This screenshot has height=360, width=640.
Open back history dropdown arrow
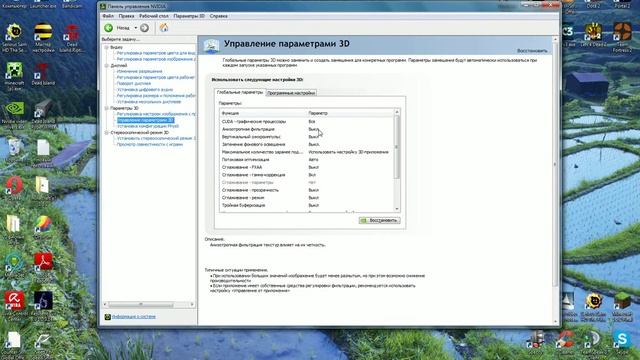(136, 28)
